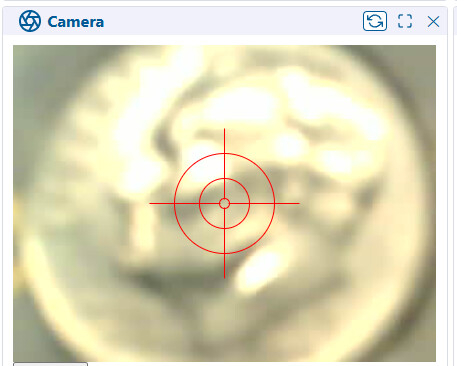
Task: Click the small center circle of crosshair
Action: pyautogui.click(x=224, y=203)
